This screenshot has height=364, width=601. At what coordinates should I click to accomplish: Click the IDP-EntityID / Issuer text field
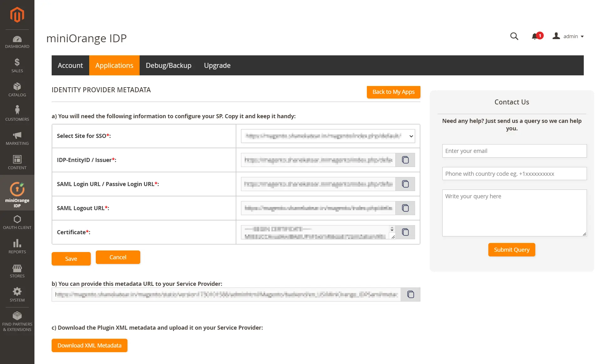point(318,160)
